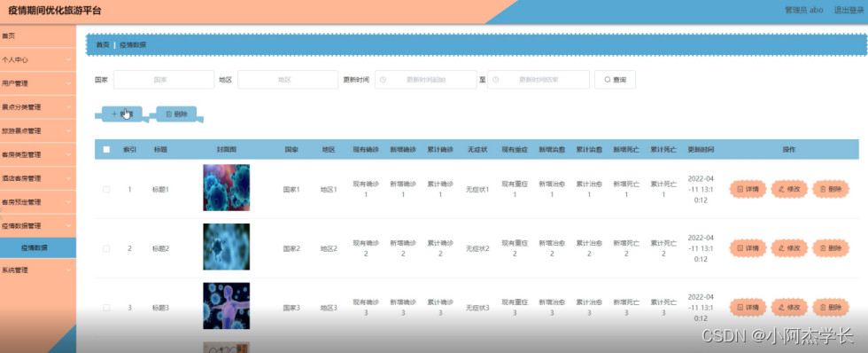Expand 客房预定管理 sidebar menu
The image size is (868, 353).
point(37,202)
